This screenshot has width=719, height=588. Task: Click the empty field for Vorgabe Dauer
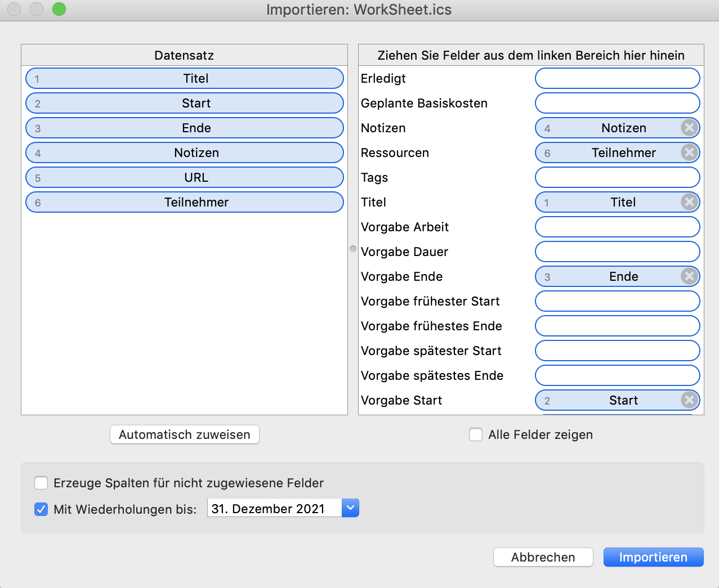617,252
